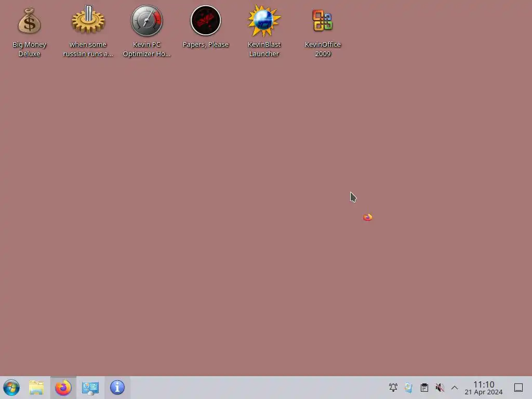This screenshot has height=399, width=532.
Task: Open notifications bell in system tray
Action: coord(393,388)
